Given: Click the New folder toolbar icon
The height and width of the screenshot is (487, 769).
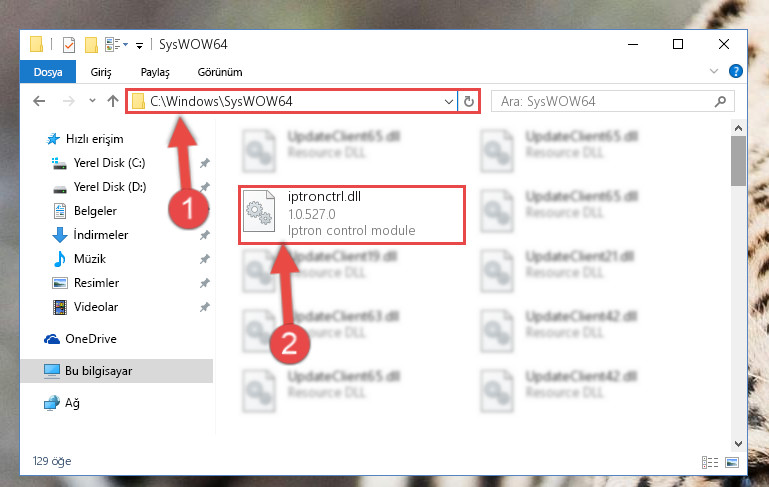Looking at the screenshot, I should click(x=91, y=45).
